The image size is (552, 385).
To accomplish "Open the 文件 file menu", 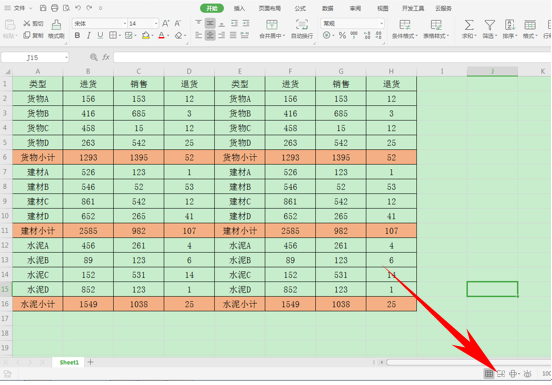I will 19,8.
